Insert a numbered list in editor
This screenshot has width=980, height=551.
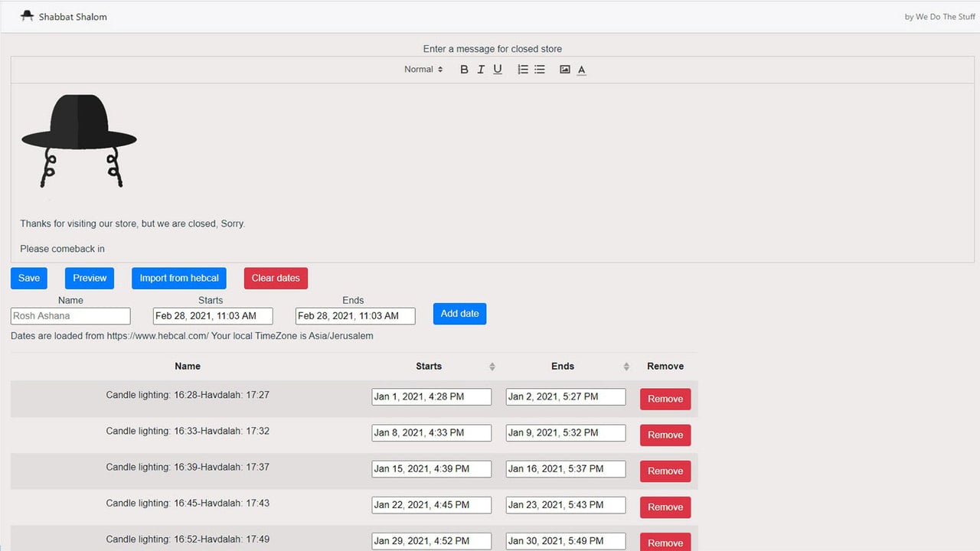click(523, 70)
